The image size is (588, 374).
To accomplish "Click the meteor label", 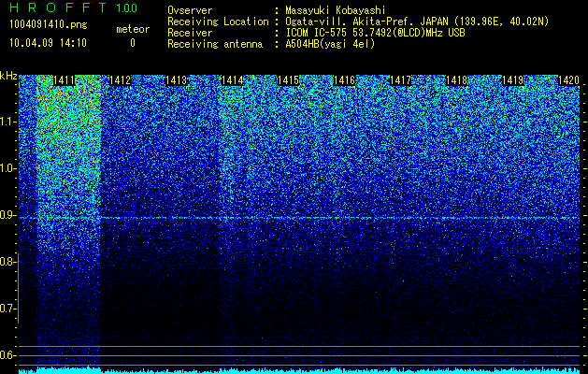I will 133,29.
